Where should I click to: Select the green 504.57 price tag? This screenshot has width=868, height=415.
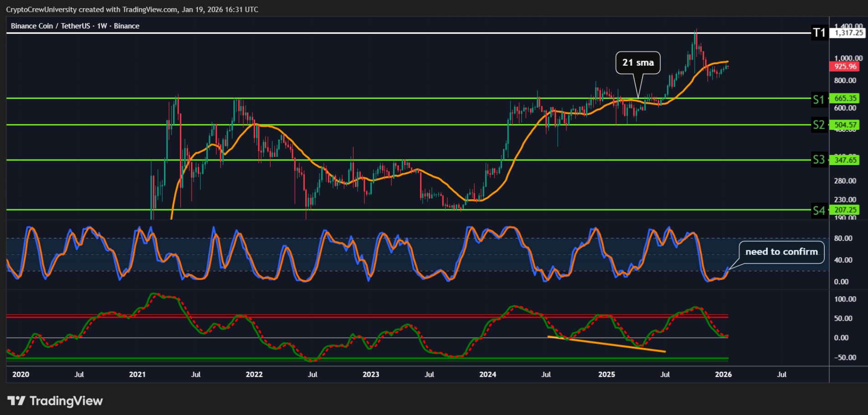point(845,125)
